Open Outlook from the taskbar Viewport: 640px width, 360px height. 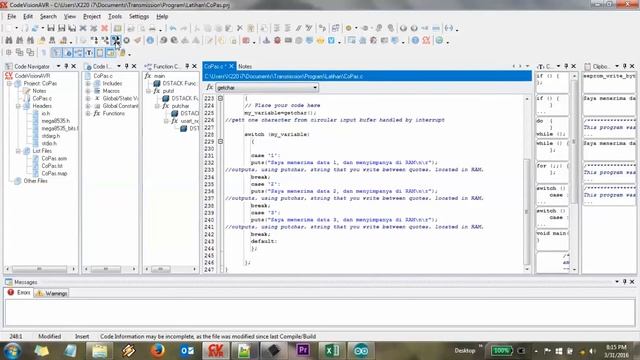[187, 351]
